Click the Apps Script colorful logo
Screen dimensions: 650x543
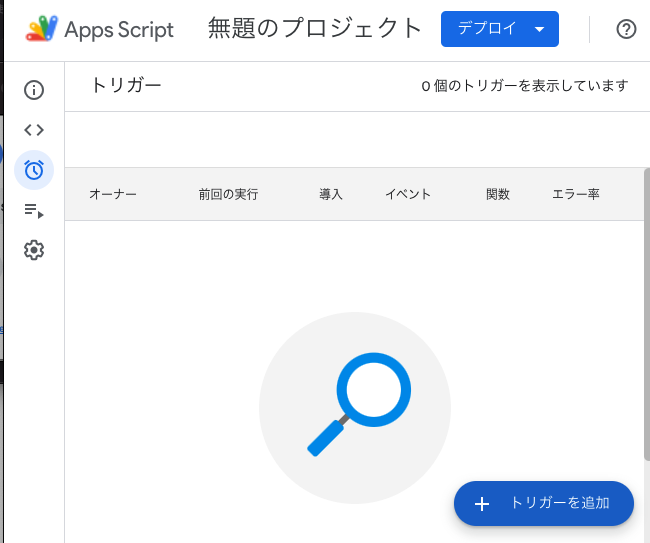point(43,29)
